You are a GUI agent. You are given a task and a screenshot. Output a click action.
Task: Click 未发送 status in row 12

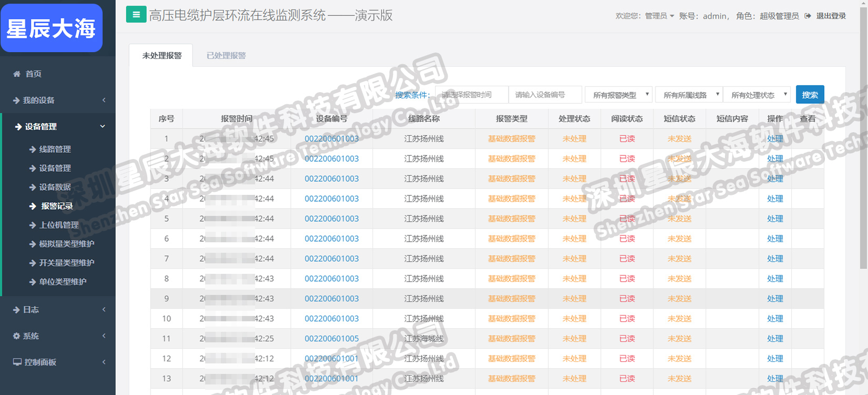click(680, 359)
